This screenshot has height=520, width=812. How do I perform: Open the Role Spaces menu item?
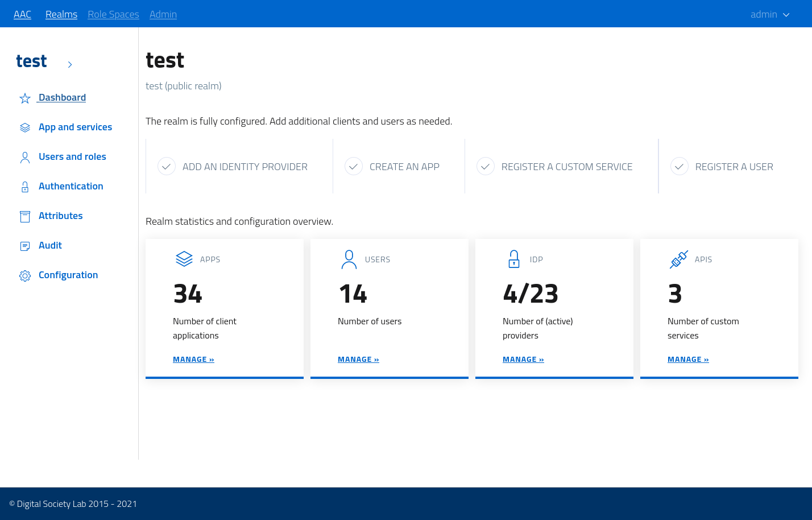pos(113,14)
